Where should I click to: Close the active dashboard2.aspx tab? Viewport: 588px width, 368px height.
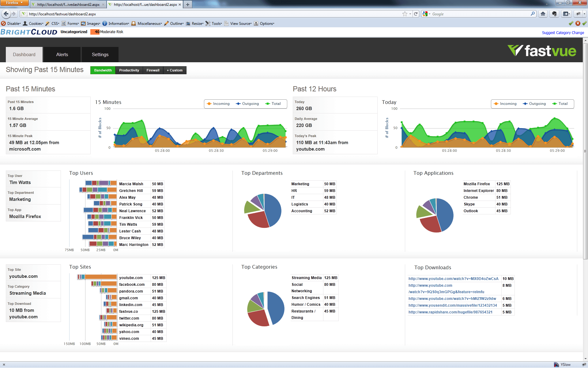tap(180, 5)
